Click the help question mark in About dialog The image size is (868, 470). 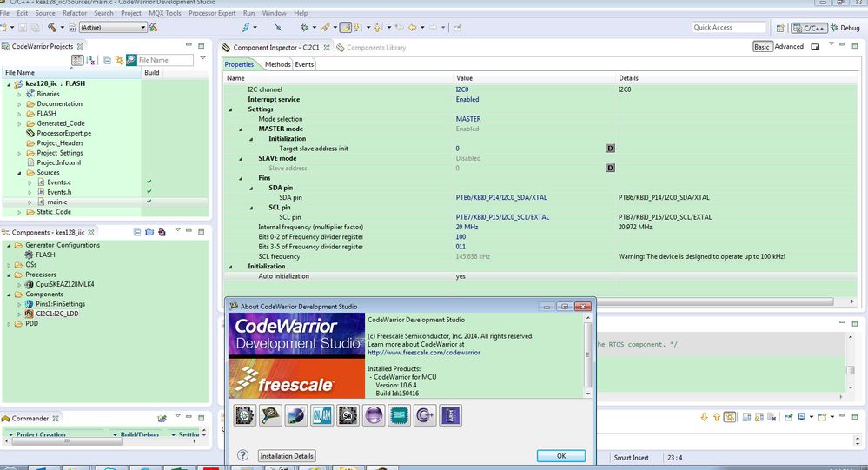point(242,455)
